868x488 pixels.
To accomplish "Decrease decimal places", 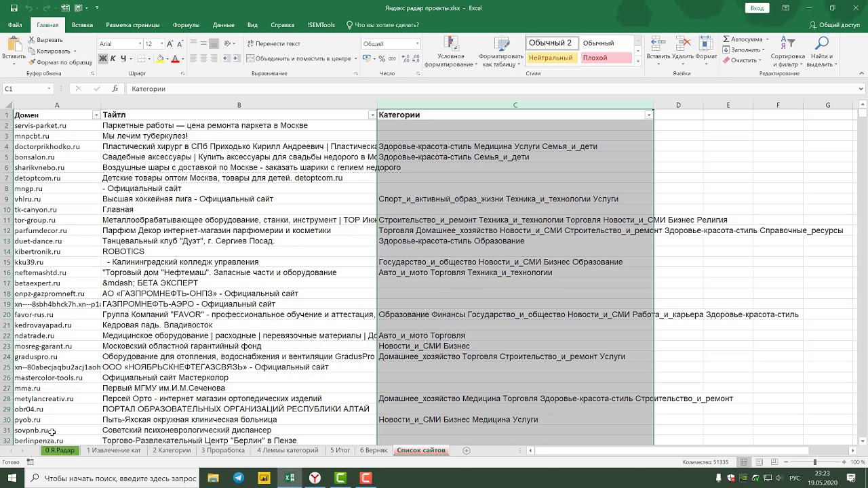I will (x=414, y=59).
